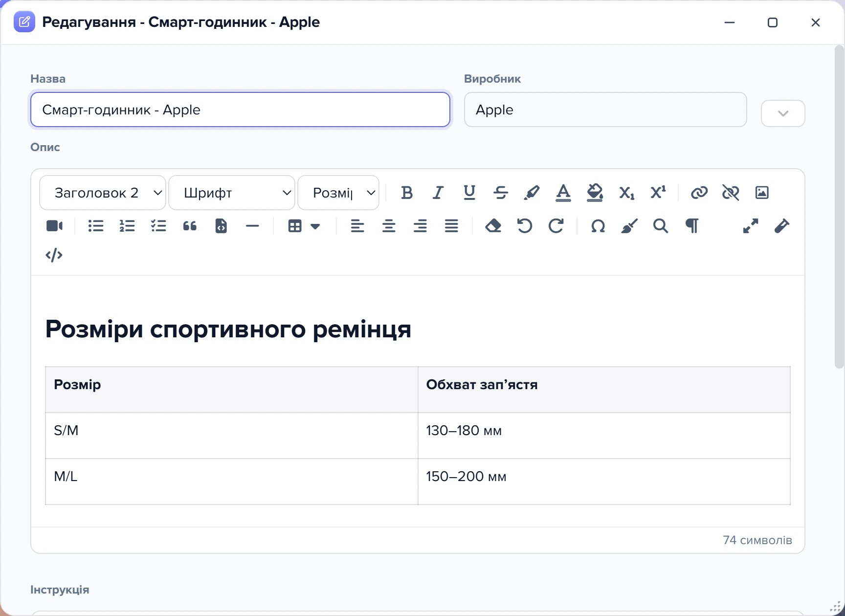Toggle underline formatting
This screenshot has height=616, width=845.
[469, 193]
